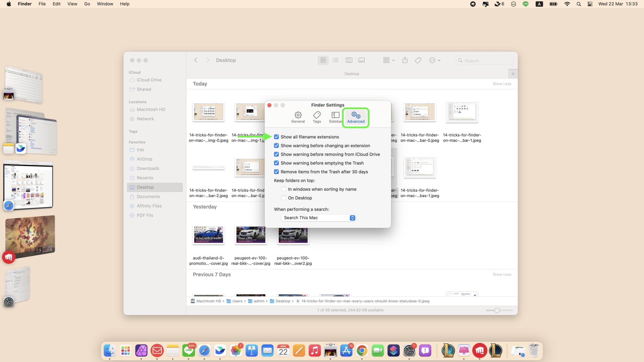
Task: Open the Tags tab in Finder Settings
Action: coord(317,117)
